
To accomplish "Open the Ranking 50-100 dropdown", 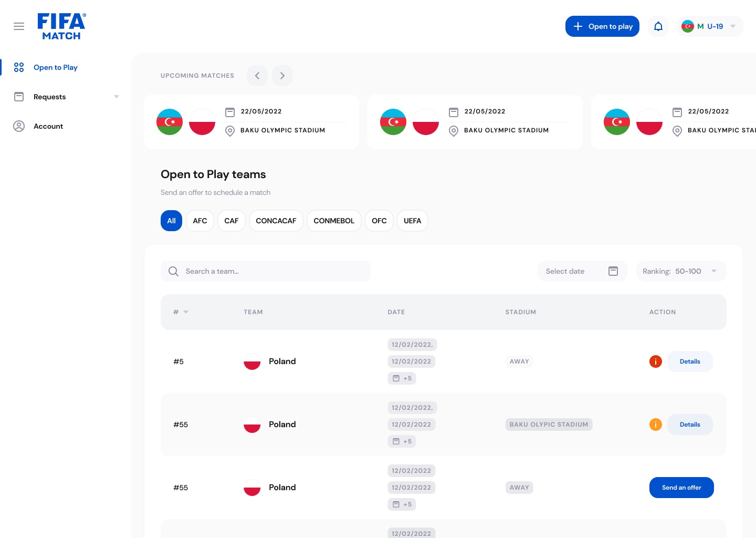I will coord(681,271).
